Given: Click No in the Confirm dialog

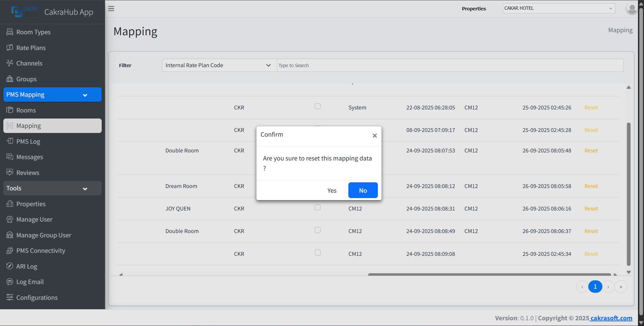Looking at the screenshot, I should click(363, 190).
